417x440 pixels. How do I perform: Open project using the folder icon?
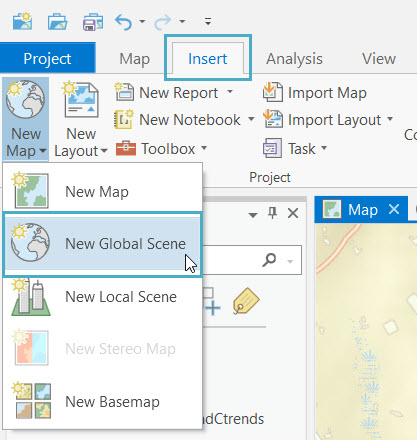click(57, 22)
